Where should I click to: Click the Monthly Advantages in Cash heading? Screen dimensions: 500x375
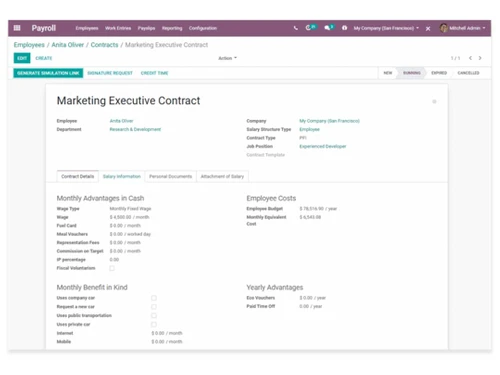pos(100,198)
